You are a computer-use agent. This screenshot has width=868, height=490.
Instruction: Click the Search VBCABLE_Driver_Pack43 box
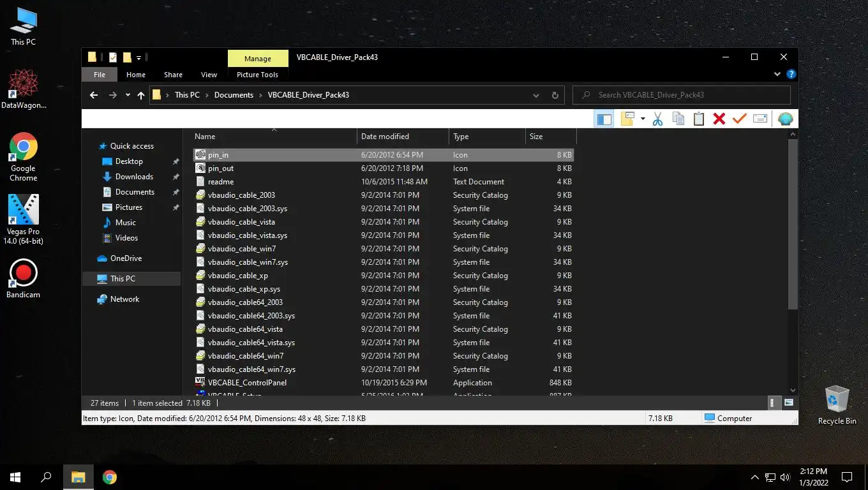click(682, 95)
